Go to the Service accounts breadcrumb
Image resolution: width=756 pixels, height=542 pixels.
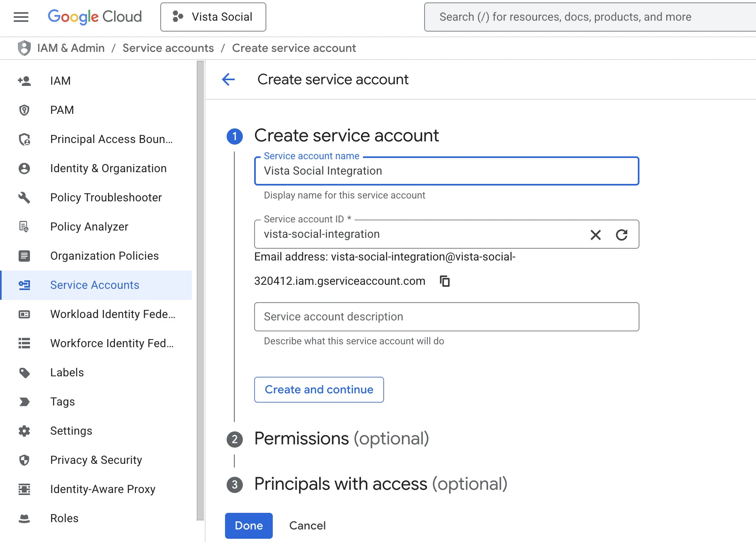pos(168,48)
